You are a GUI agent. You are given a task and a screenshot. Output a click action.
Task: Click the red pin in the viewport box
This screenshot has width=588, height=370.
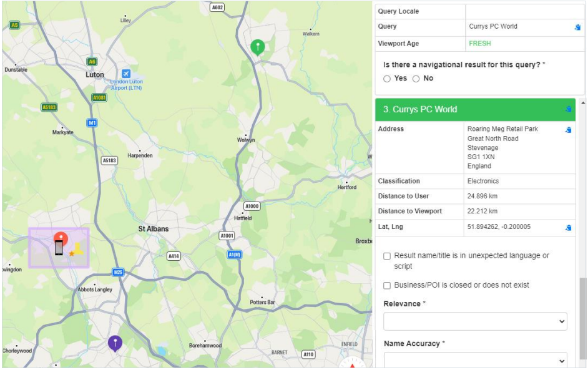[61, 238]
